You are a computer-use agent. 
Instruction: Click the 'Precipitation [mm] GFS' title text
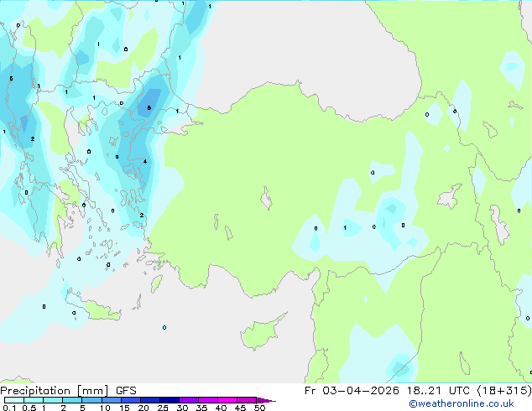(x=68, y=391)
